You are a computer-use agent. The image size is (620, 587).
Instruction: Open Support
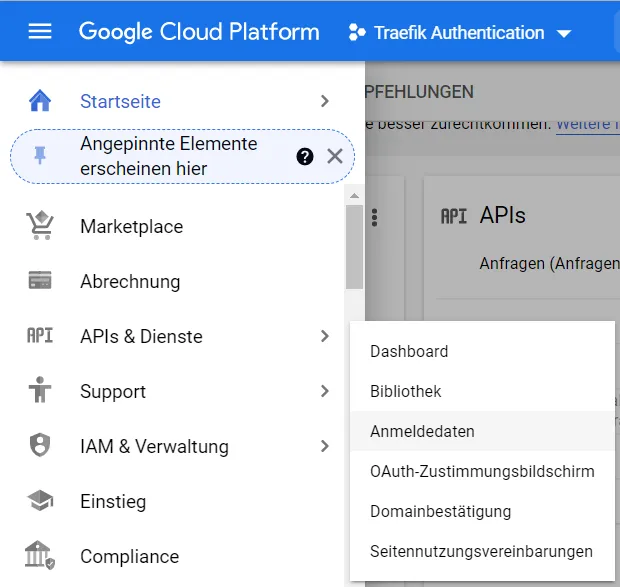pos(113,392)
